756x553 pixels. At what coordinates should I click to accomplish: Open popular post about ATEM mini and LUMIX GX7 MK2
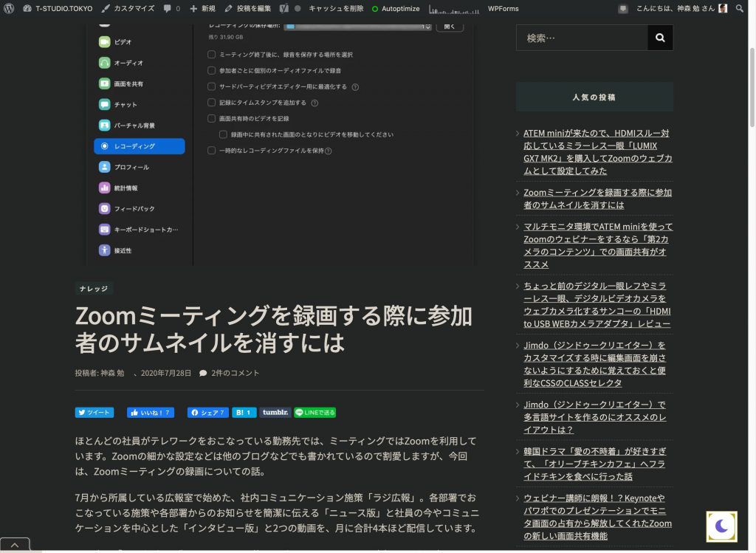598,152
